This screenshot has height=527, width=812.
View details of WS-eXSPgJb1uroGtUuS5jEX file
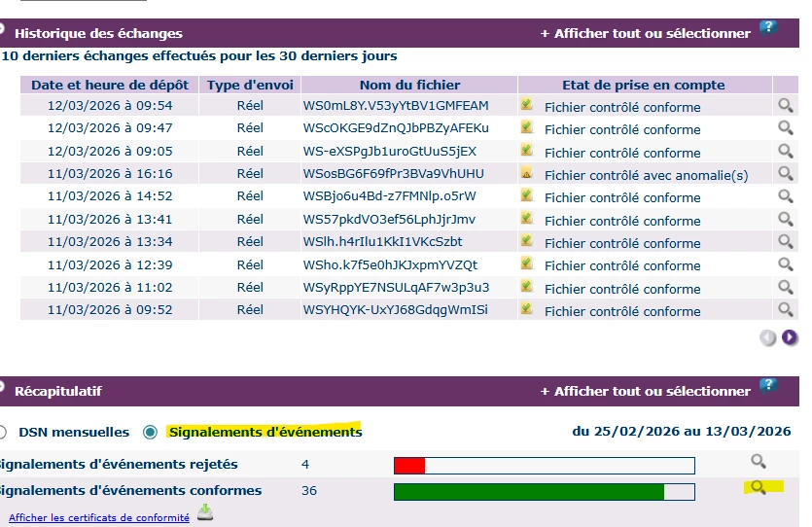786,151
